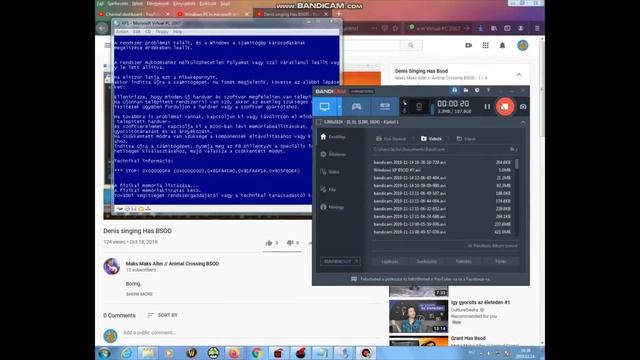The image size is (640, 360).
Task: Open the Windows Start button
Action: (x=104, y=353)
